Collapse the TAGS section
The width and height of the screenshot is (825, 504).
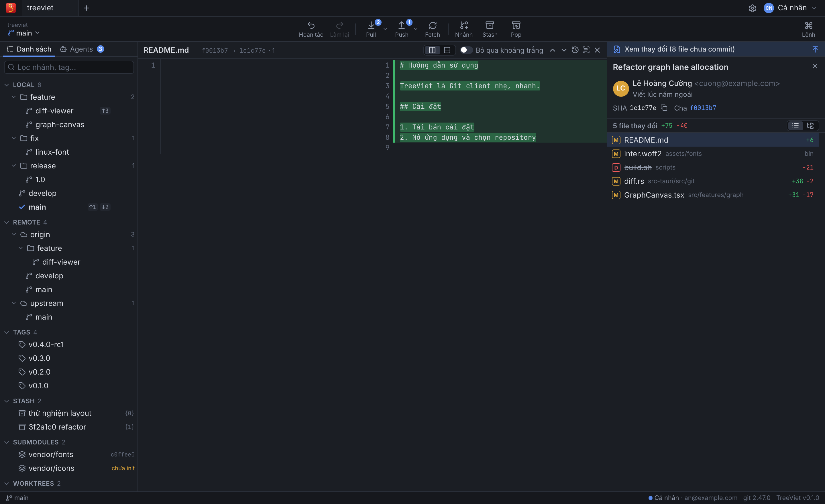coord(7,332)
